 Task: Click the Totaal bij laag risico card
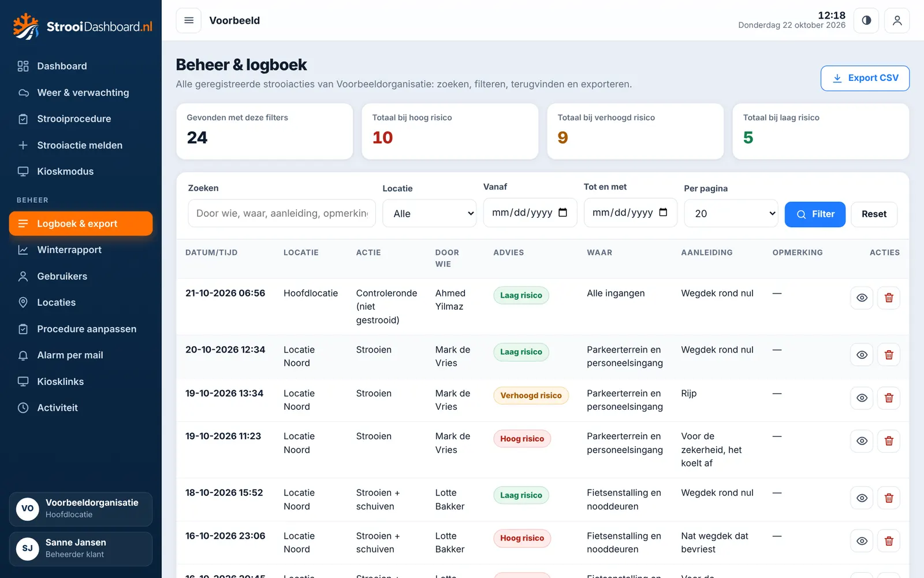[821, 131]
